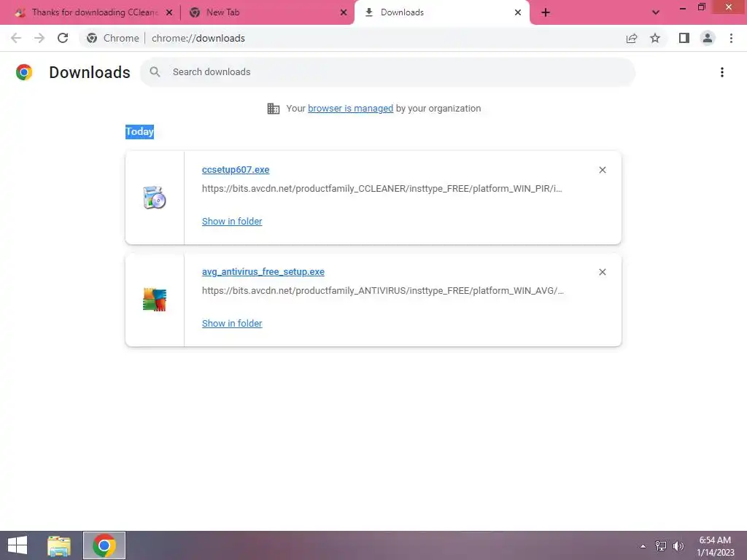The width and height of the screenshot is (747, 560).
Task: Click the ANTIVIRUS source URL text
Action: (382, 290)
